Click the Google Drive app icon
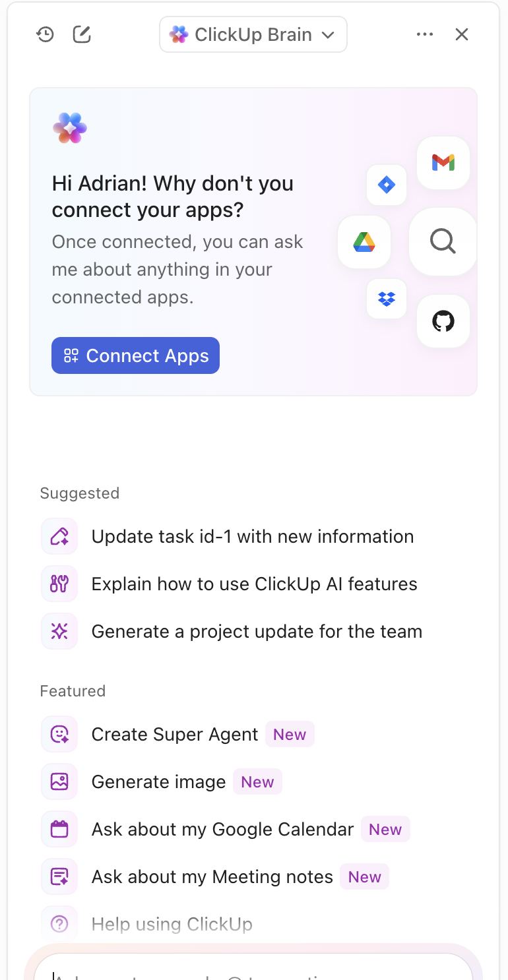Image resolution: width=508 pixels, height=980 pixels. (x=364, y=242)
